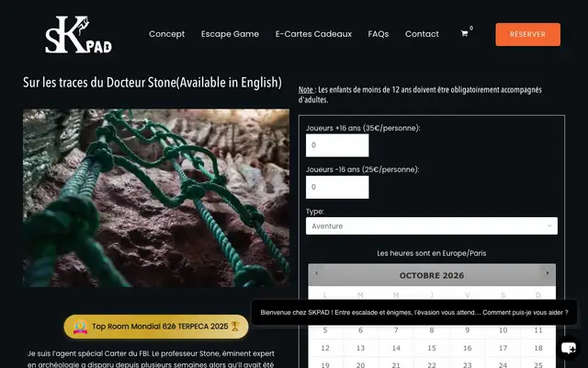Select October 15 in the calendar
Image resolution: width=588 pixels, height=368 pixels.
coord(432,348)
